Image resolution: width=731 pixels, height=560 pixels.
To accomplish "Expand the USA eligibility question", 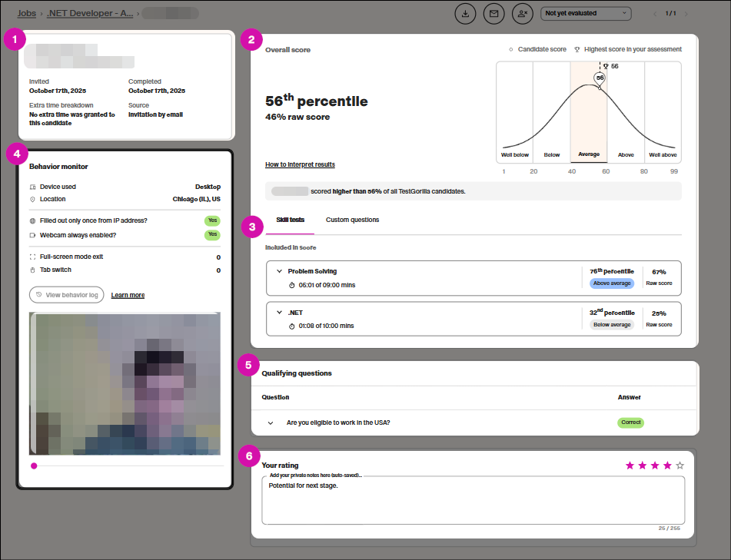I will point(271,423).
